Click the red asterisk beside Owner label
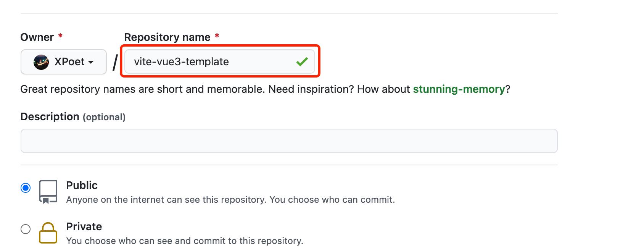 60,36
